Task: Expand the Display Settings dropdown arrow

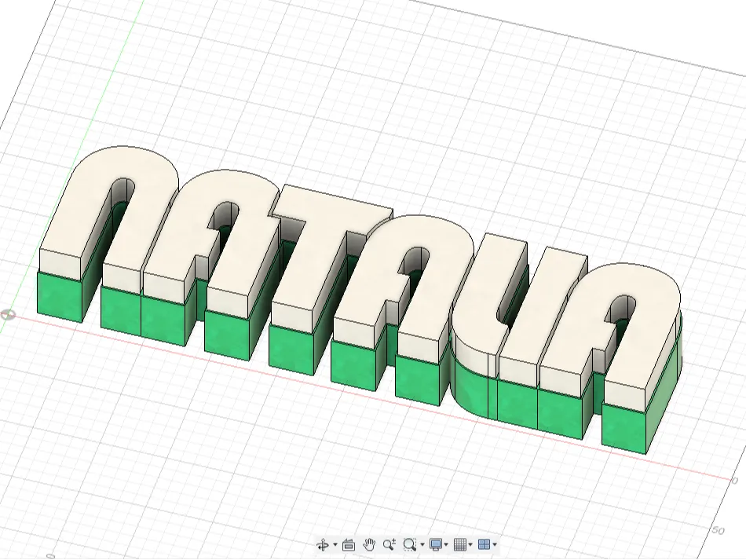Action: coord(446,545)
